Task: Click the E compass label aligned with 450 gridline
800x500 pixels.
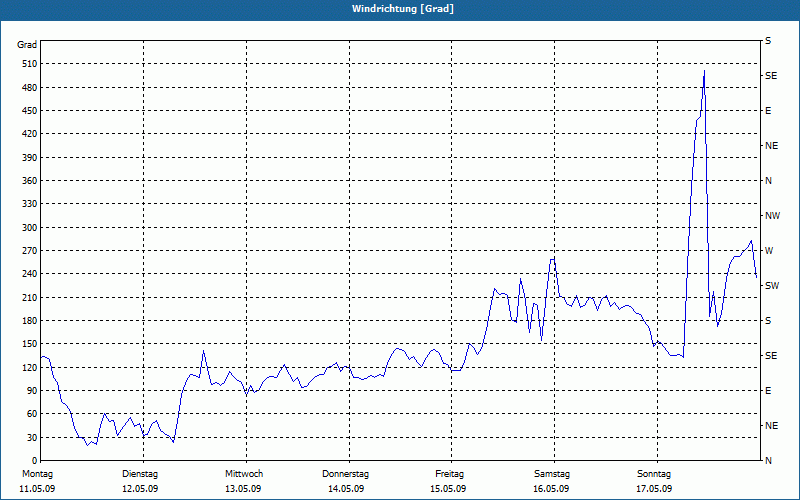Action: coord(768,111)
